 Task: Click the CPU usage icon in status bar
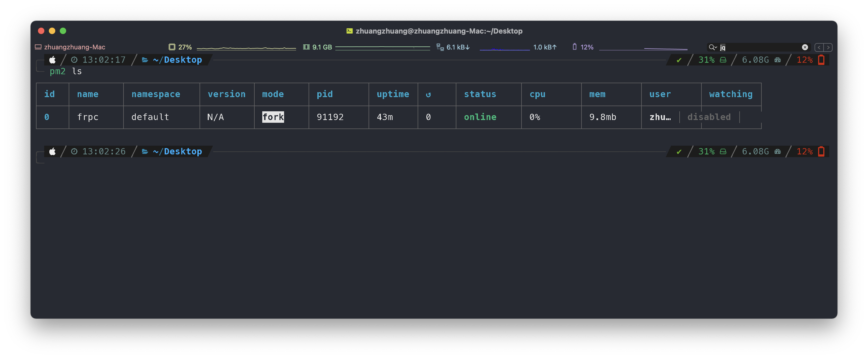[x=172, y=47]
